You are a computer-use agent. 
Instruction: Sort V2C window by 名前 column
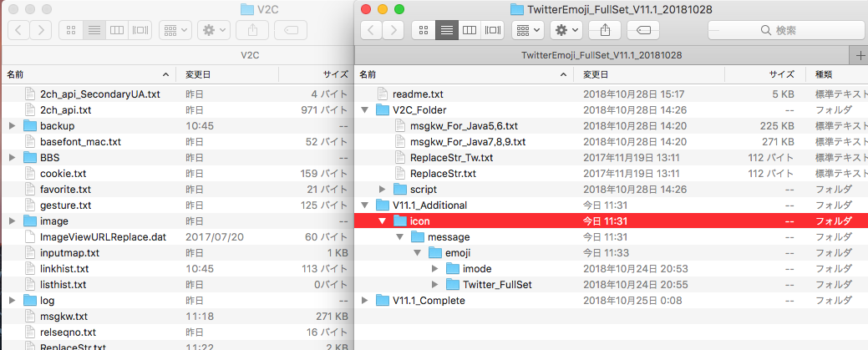(89, 74)
